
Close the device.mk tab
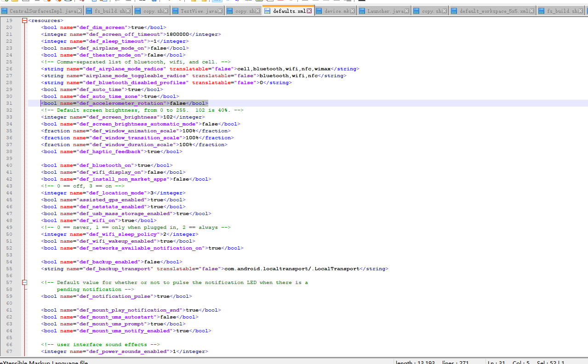(353, 11)
